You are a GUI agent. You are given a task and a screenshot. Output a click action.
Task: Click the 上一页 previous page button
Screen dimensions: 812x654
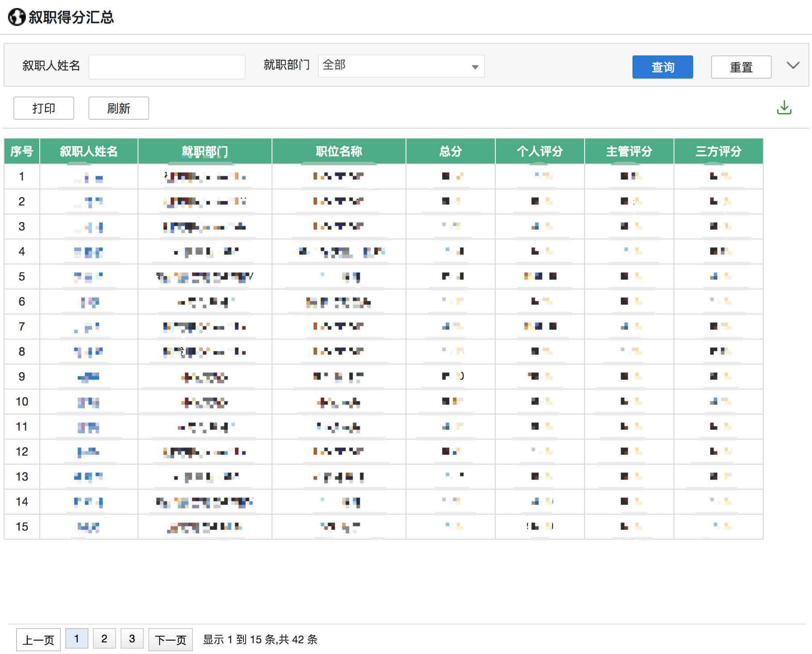(38, 640)
